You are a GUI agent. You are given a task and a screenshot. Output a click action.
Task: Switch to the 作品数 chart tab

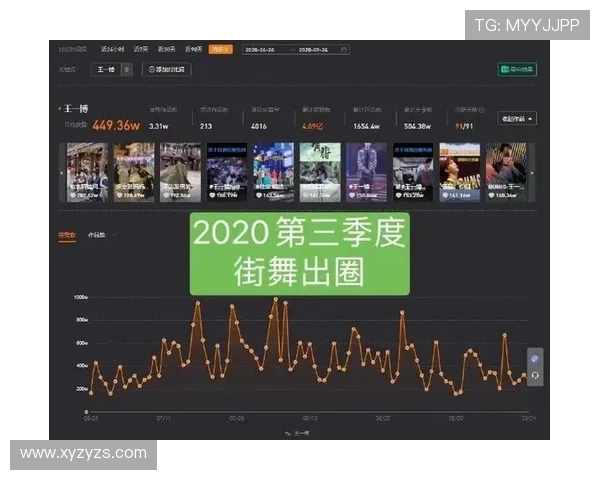pos(96,235)
